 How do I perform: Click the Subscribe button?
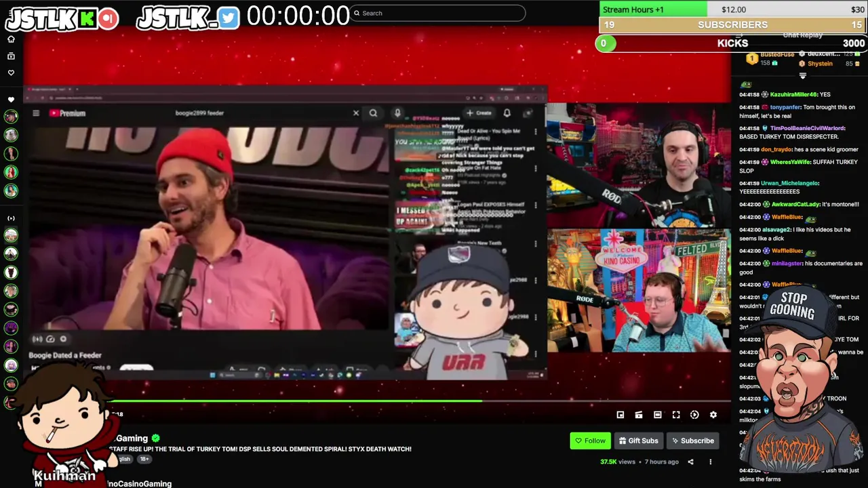692,441
